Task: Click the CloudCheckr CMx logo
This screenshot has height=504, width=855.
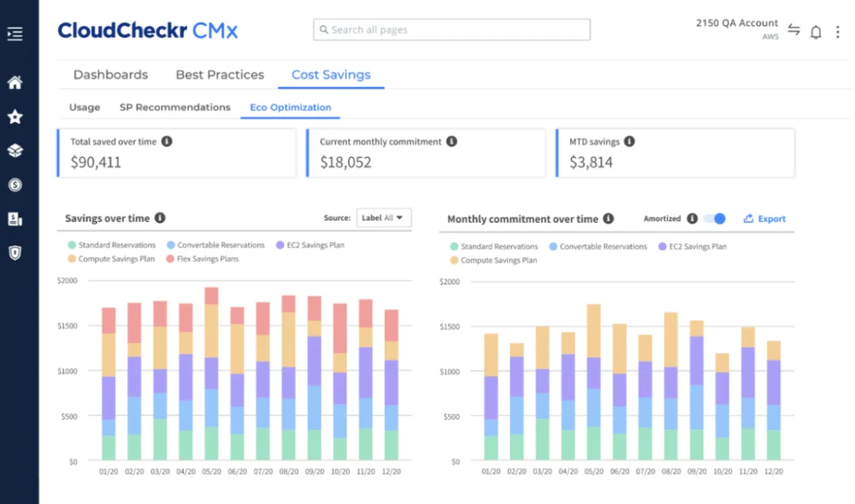Action: [x=148, y=31]
